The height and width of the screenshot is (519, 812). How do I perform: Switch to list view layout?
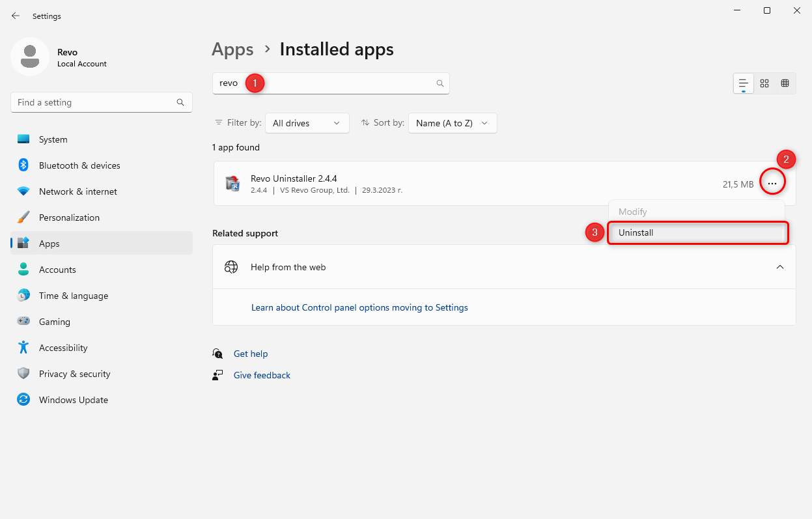tap(744, 83)
